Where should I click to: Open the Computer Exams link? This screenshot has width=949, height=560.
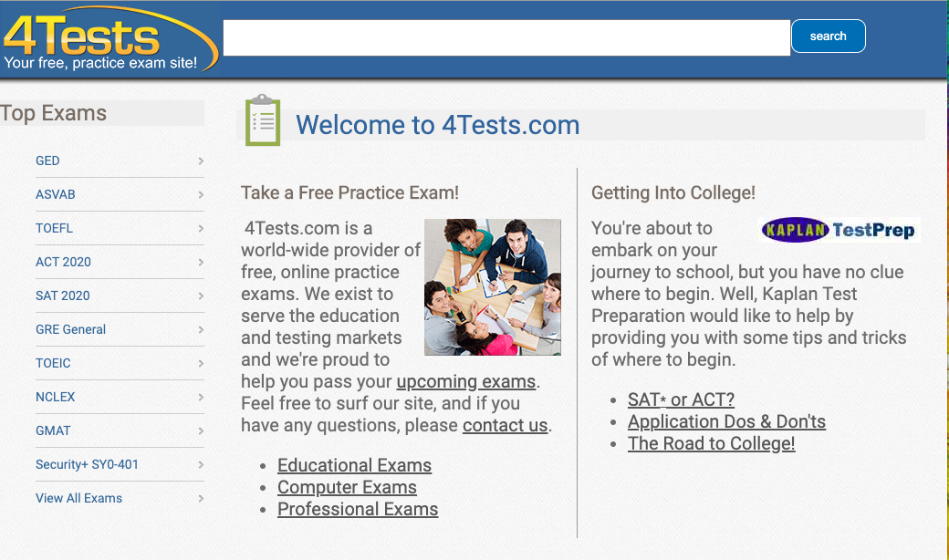[x=347, y=487]
